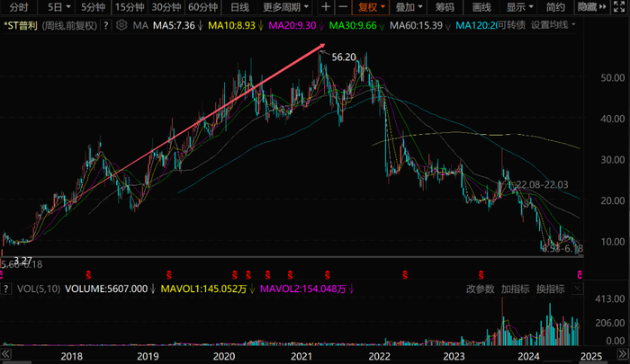Click the 20.00 price axis label
Image resolution: width=630 pixels, height=364 pixels.
(613, 200)
